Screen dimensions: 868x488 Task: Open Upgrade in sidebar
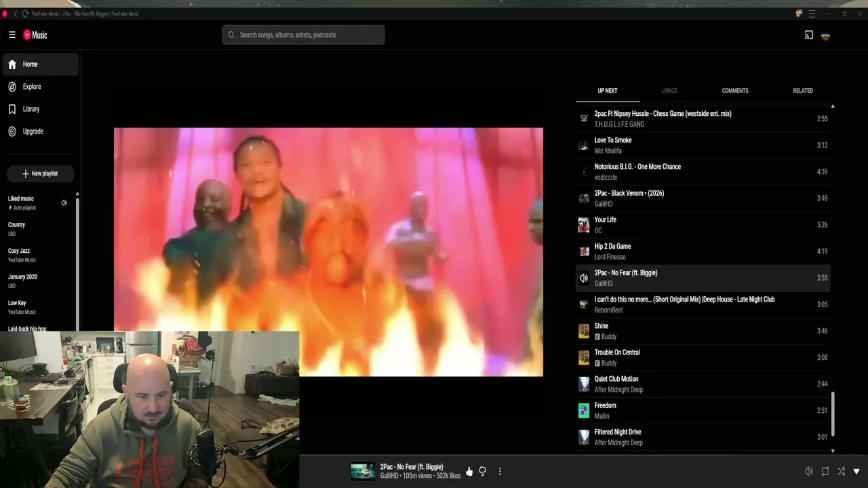41,131
